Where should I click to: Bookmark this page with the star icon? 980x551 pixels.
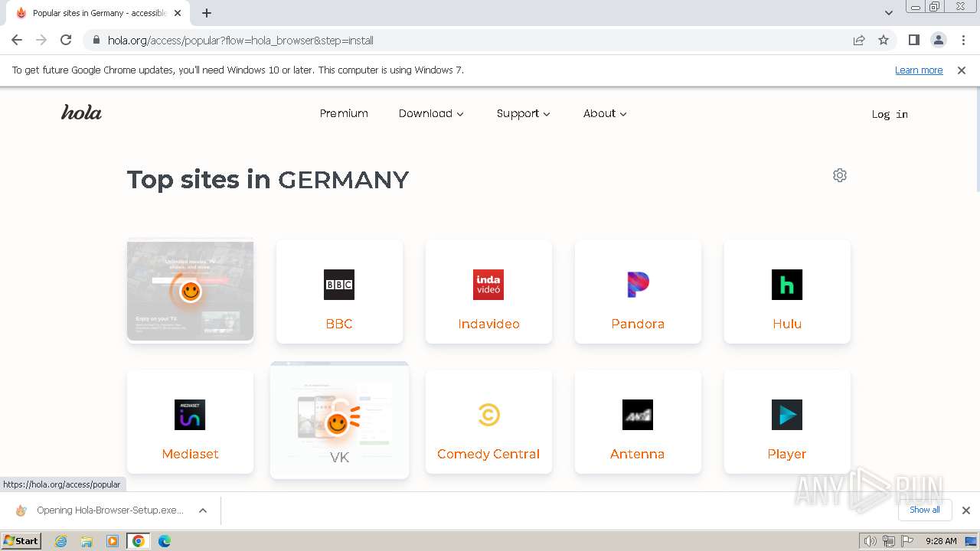click(884, 40)
